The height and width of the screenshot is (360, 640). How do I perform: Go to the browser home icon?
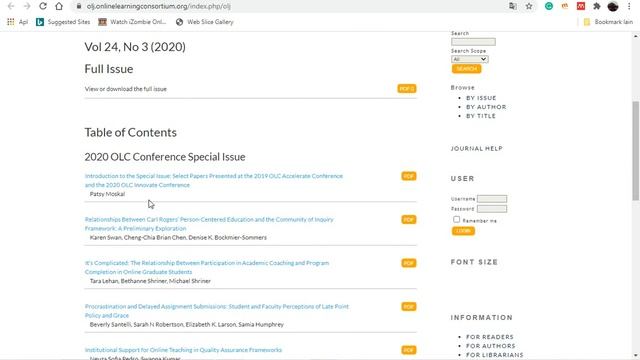[59, 6]
